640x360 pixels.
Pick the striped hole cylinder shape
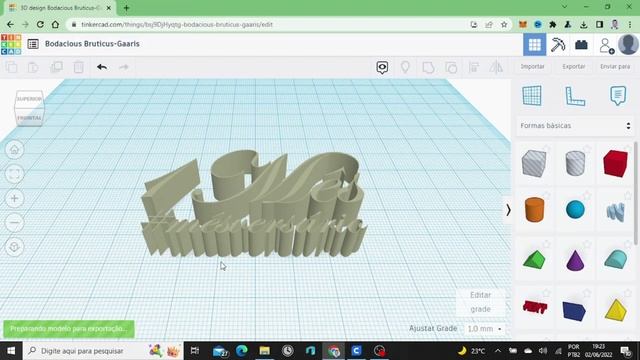coord(575,163)
